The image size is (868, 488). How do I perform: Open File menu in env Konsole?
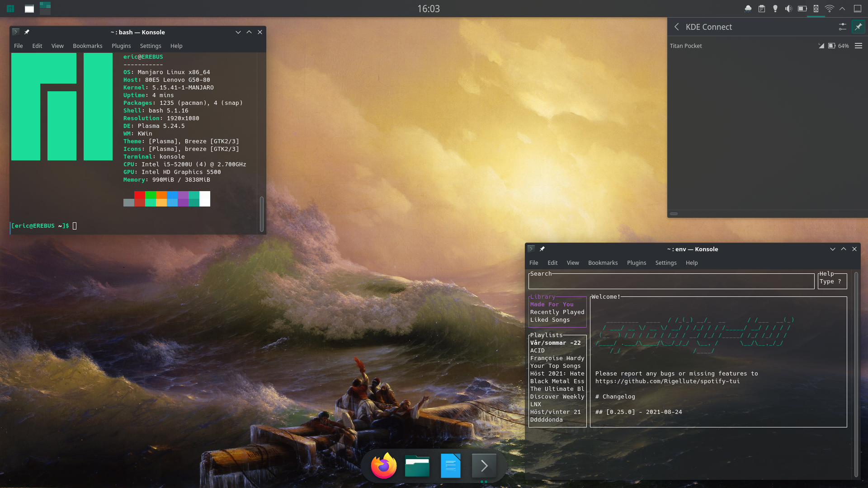pos(534,263)
